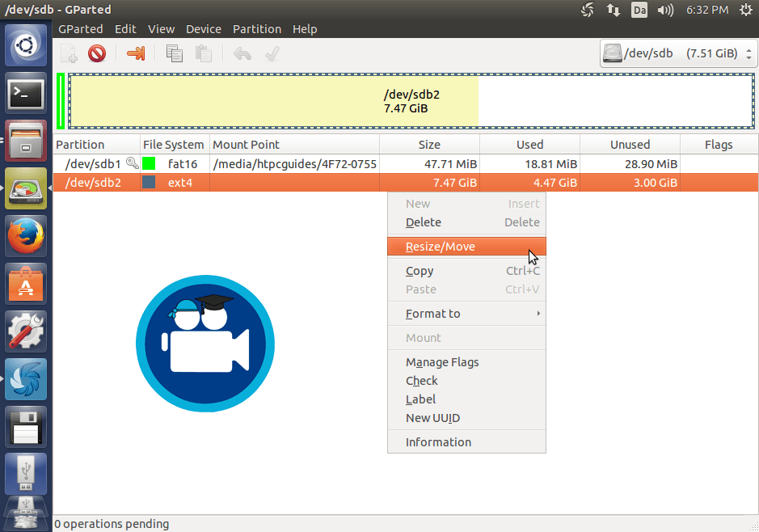This screenshot has width=759, height=532.
Task: Click the green fat16 color swatch
Action: [149, 164]
